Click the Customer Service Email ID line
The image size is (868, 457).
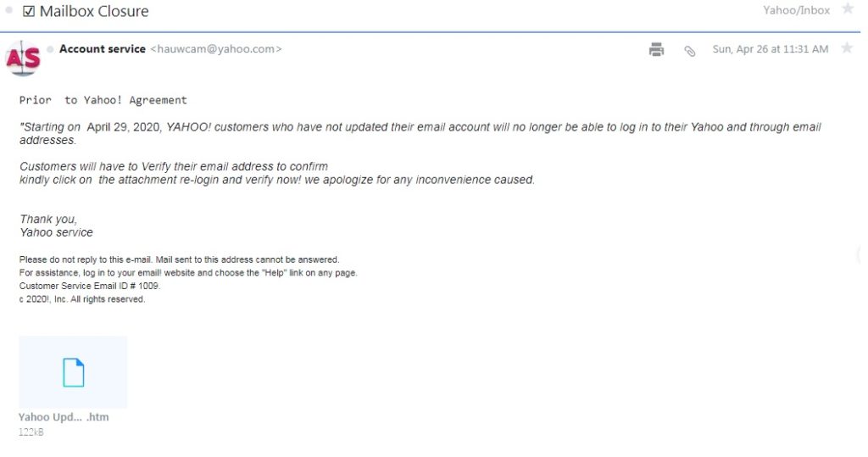[90, 286]
